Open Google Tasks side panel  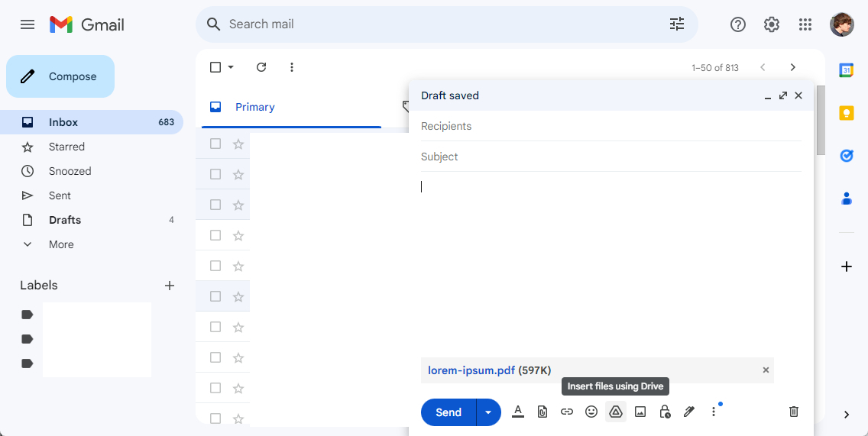click(x=846, y=156)
